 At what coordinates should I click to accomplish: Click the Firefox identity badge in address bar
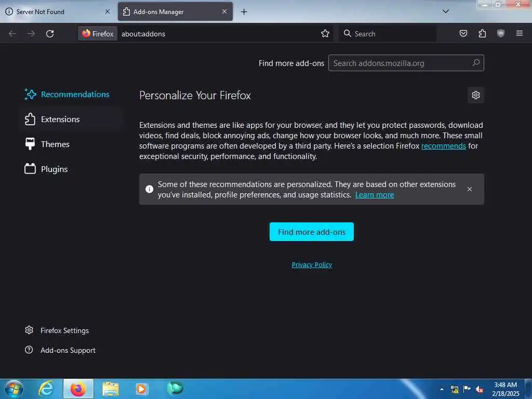[x=98, y=34]
